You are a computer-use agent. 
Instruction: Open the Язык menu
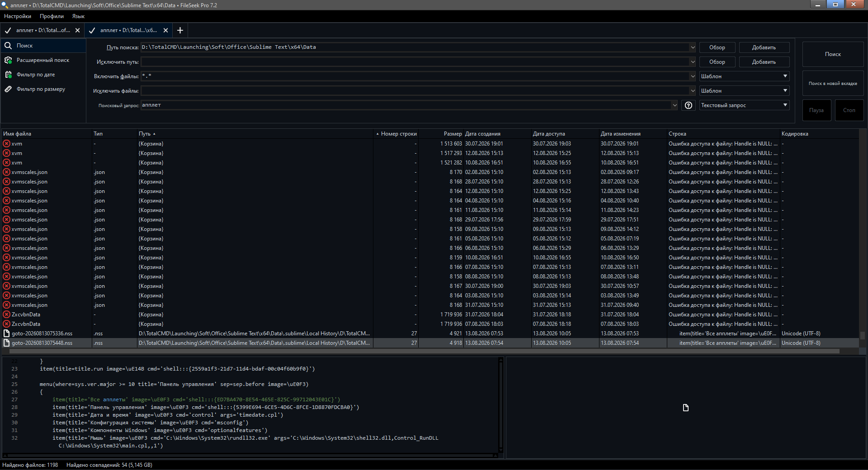coord(78,16)
